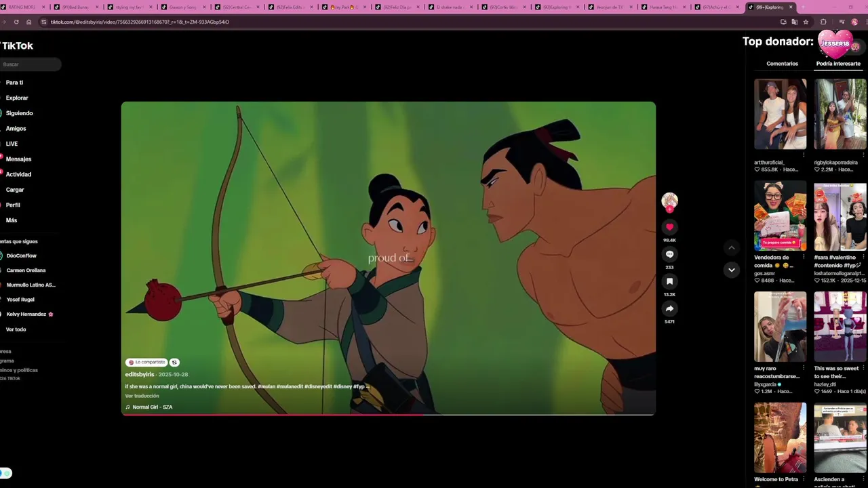The image size is (868, 488).
Task: Switch to the Felix Edits browser tab
Action: pyautogui.click(x=290, y=7)
